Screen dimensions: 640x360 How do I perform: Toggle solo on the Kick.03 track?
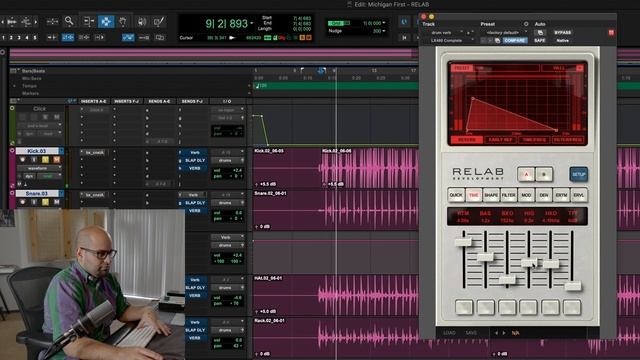pyautogui.click(x=45, y=160)
